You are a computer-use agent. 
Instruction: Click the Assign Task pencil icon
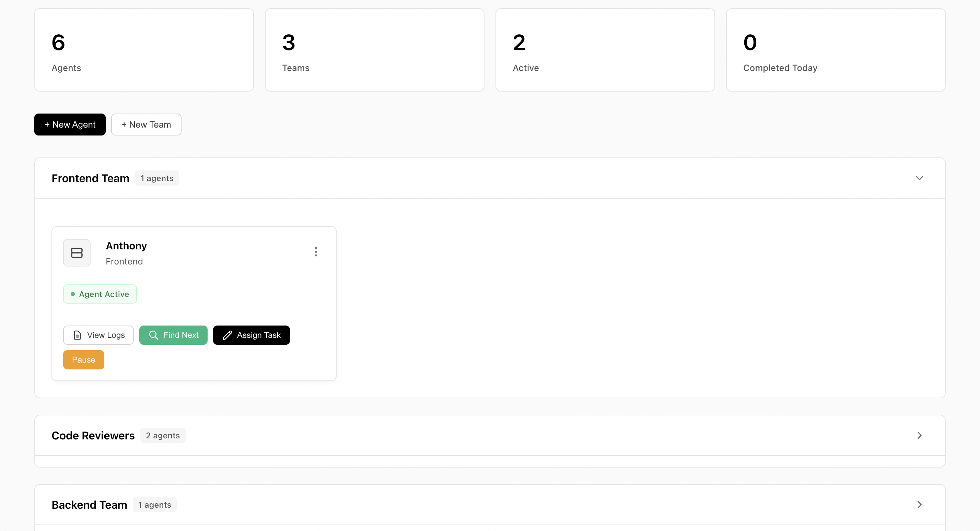[227, 335]
